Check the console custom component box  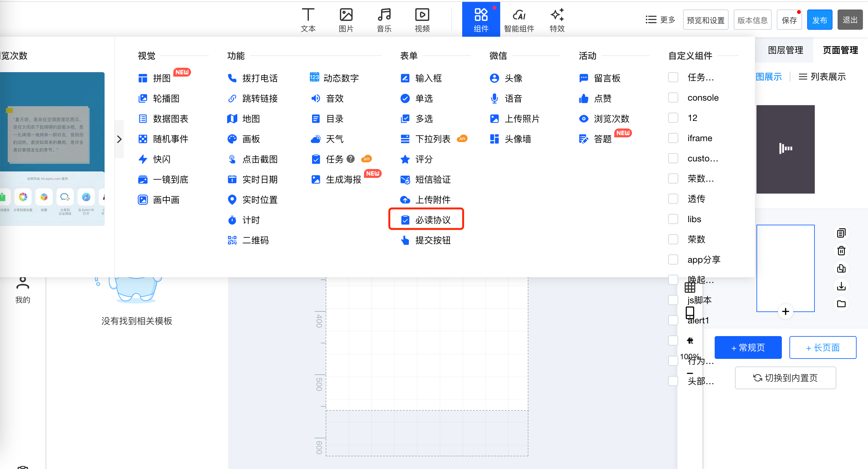pos(673,98)
